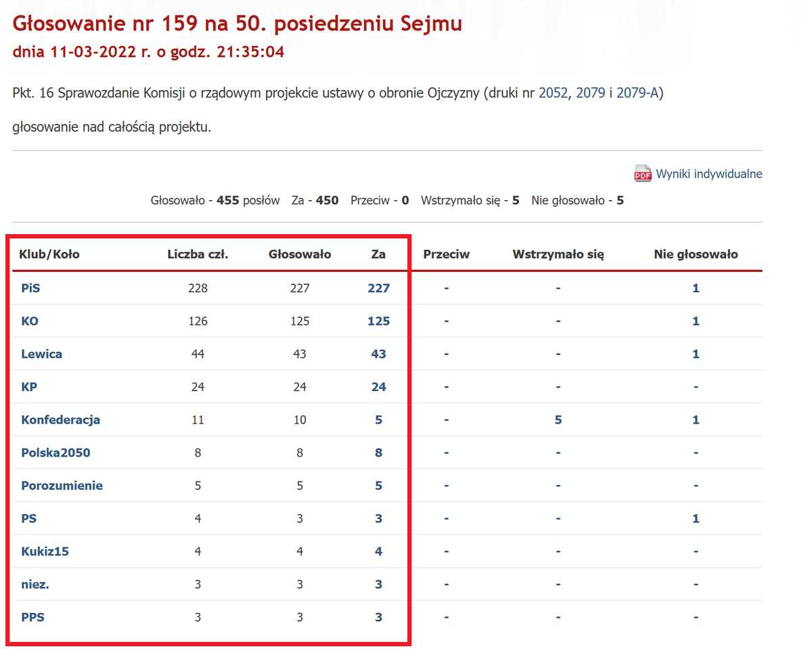The width and height of the screenshot is (812, 663).
Task: Select PiS's 227 votes in favor
Action: click(378, 288)
